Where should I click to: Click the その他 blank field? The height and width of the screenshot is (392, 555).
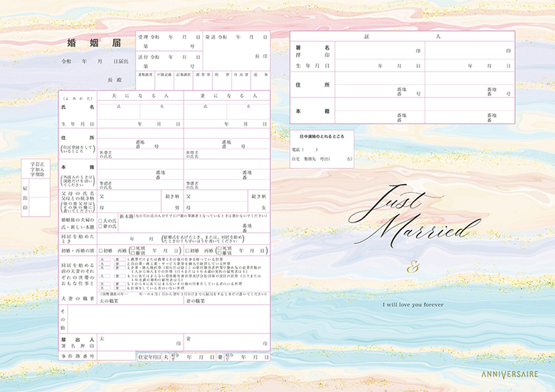(x=169, y=319)
